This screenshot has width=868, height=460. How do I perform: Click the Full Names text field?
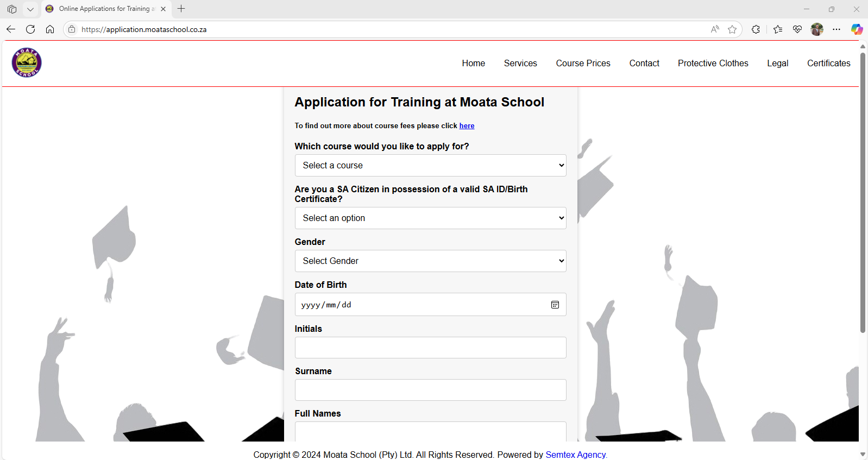tap(430, 432)
